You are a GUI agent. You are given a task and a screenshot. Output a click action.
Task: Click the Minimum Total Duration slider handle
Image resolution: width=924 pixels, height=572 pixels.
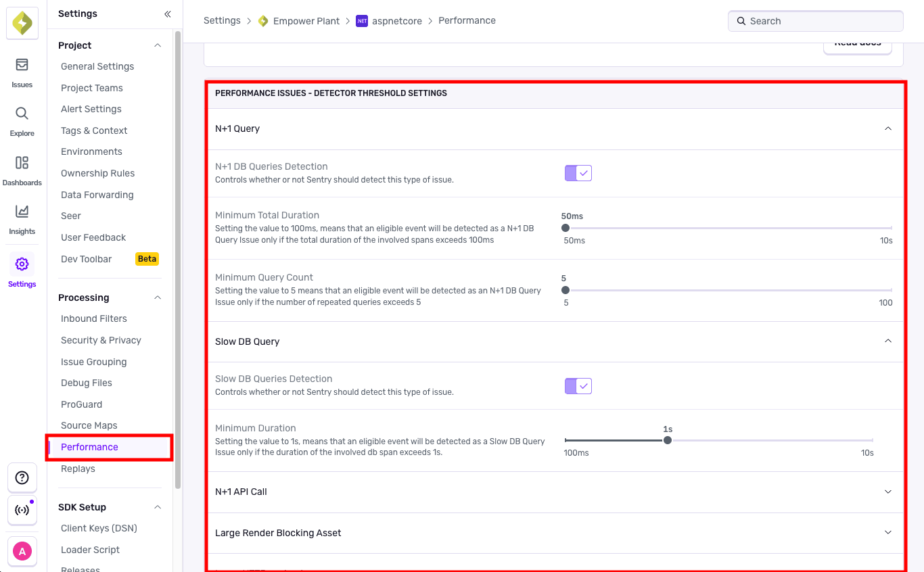coord(565,228)
